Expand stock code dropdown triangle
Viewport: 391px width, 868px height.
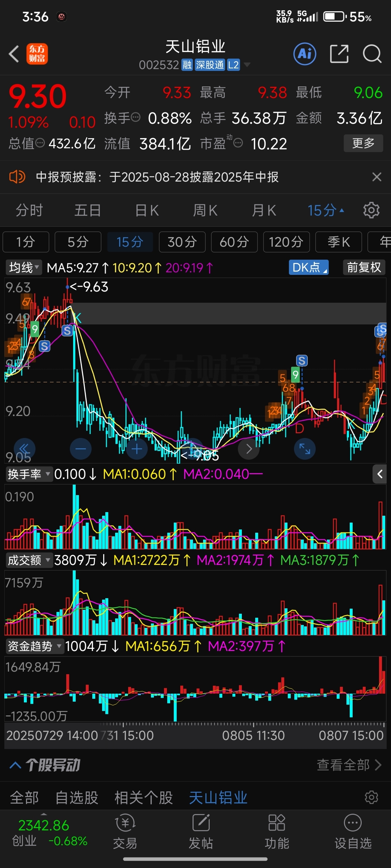(x=247, y=65)
